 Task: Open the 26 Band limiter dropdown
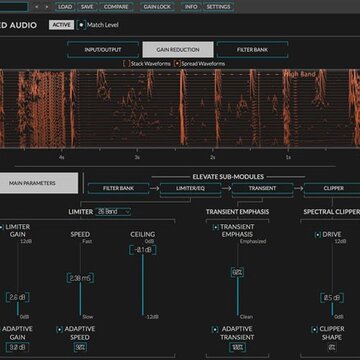click(x=113, y=212)
